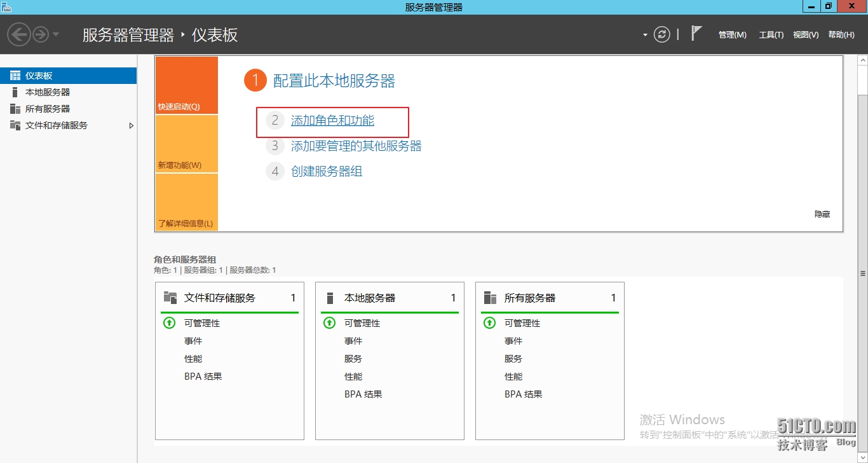
Task: Open the dropdown arrow beside refresh icon
Action: pyautogui.click(x=645, y=35)
